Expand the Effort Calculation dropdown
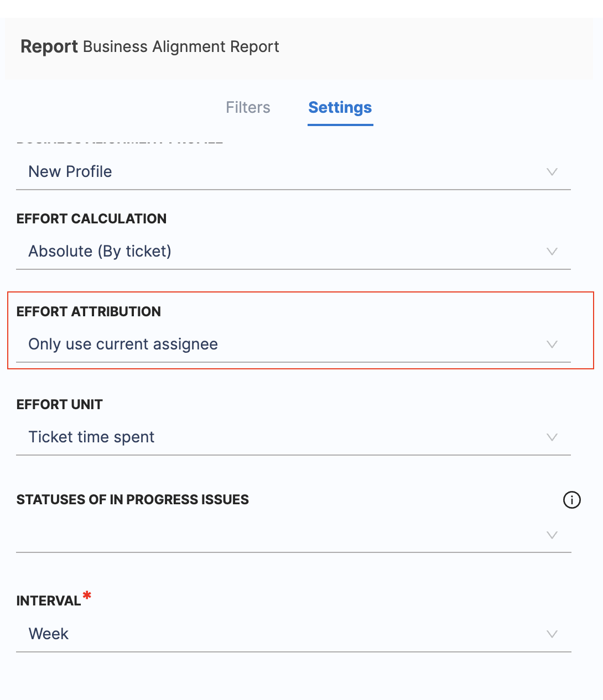The image size is (603, 700). (552, 252)
